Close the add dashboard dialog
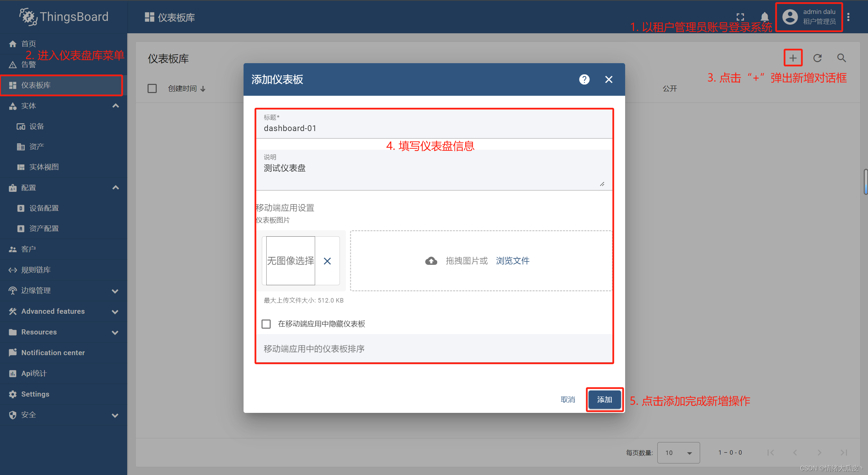 (609, 79)
